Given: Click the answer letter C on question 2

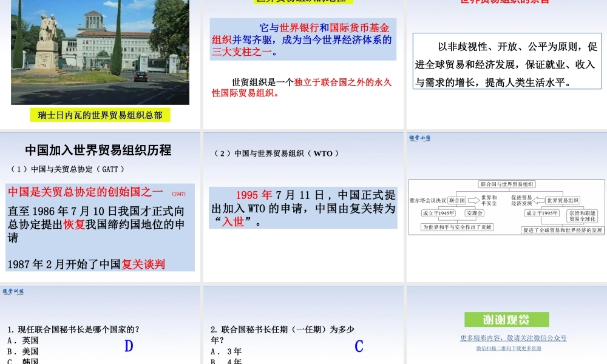Looking at the screenshot, I should 359,346.
